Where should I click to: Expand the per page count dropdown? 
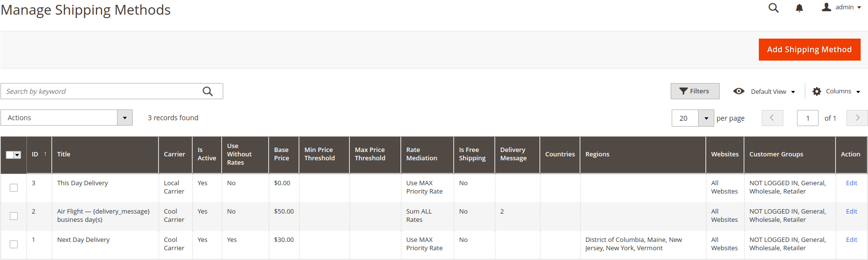point(706,118)
